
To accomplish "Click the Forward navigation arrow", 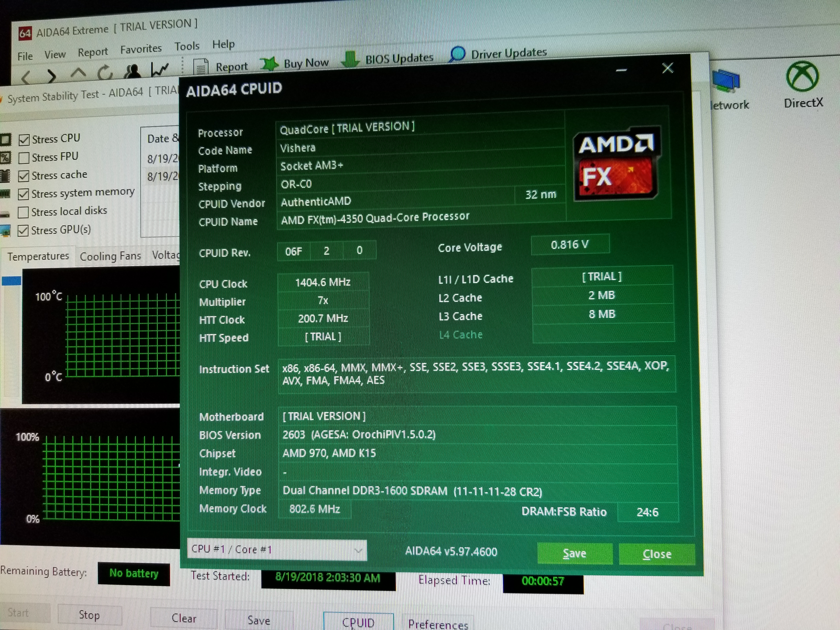I will 52,76.
